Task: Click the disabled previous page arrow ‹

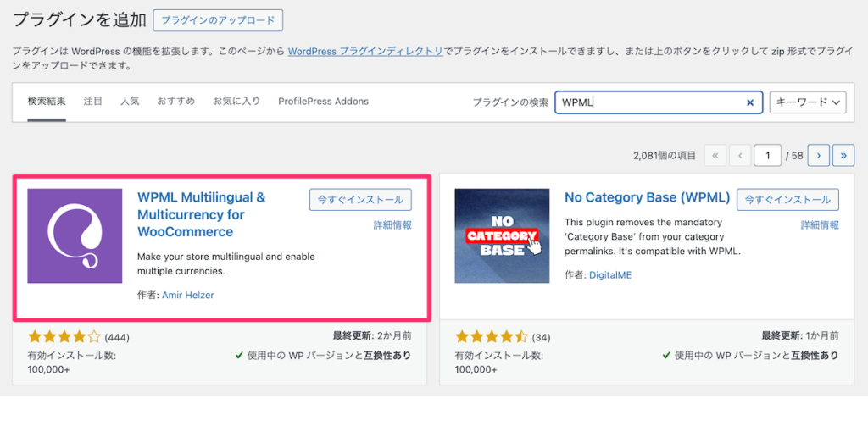Action: (740, 156)
